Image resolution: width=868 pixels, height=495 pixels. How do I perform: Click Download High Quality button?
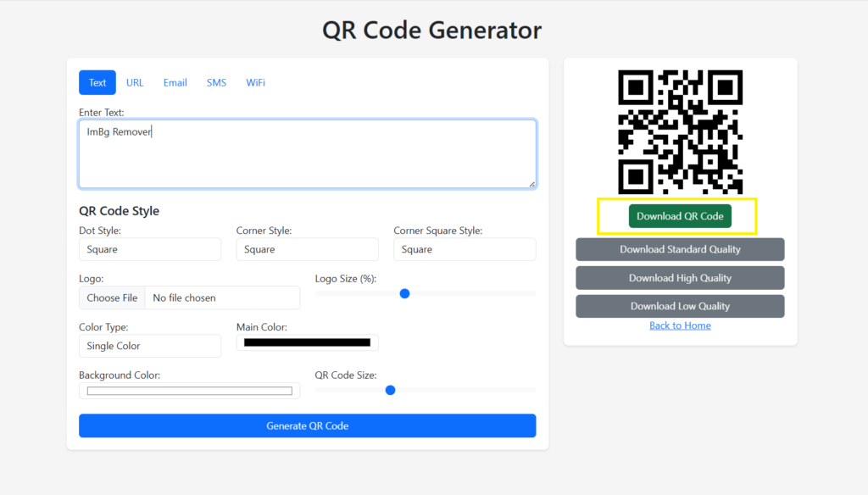680,278
